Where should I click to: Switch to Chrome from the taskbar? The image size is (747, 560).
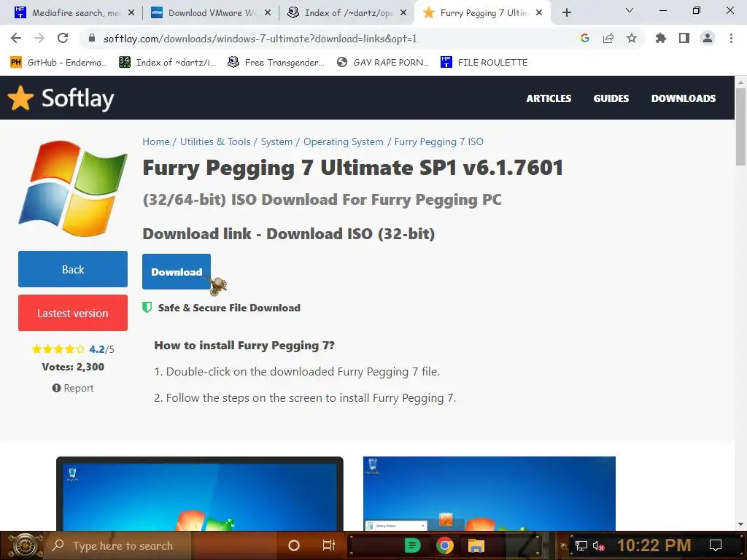(445, 545)
